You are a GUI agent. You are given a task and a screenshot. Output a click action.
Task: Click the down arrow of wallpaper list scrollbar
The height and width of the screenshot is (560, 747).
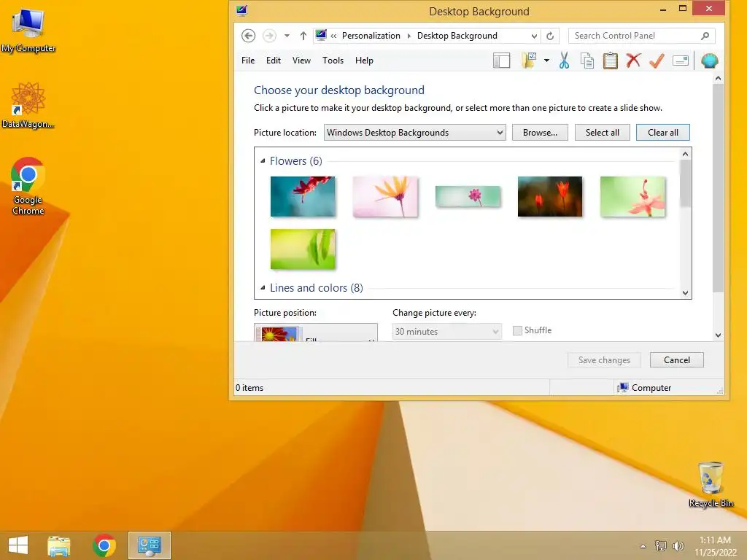685,293
